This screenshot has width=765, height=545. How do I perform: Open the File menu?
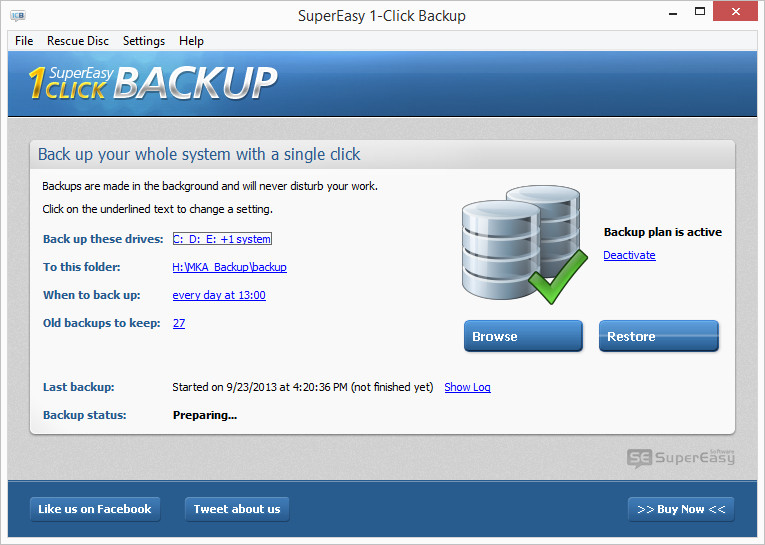click(x=24, y=41)
